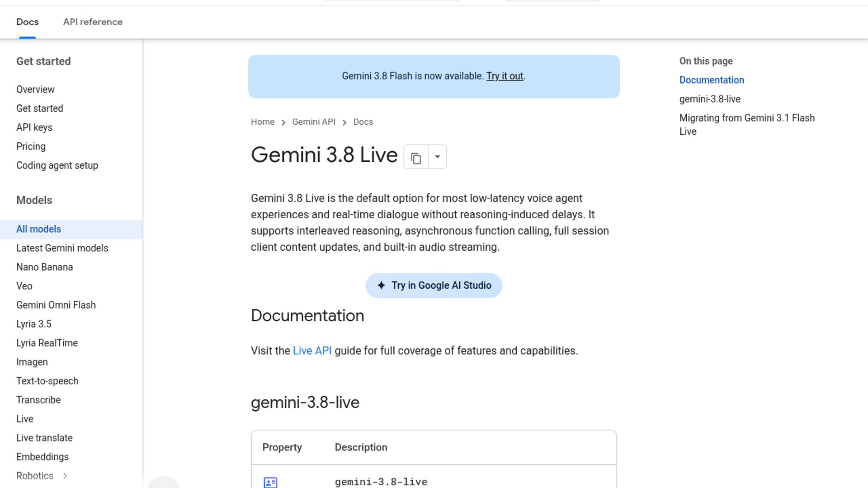Open Nano Banana model page
868x488 pixels.
point(44,267)
